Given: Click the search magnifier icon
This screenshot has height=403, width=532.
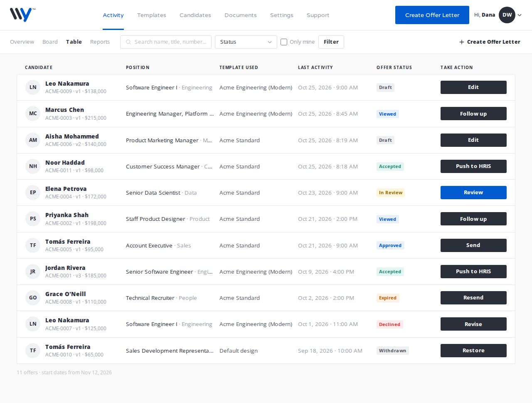Looking at the screenshot, I should (128, 42).
